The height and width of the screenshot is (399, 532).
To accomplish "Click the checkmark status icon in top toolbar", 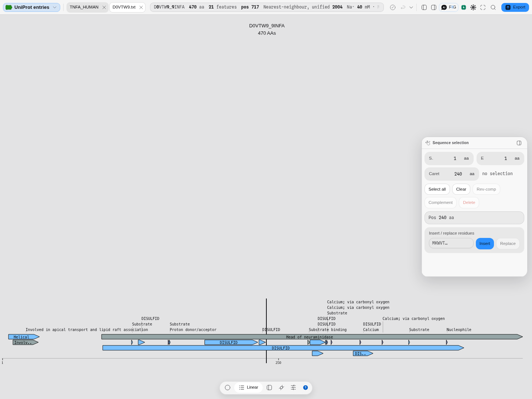I will [x=393, y=7].
